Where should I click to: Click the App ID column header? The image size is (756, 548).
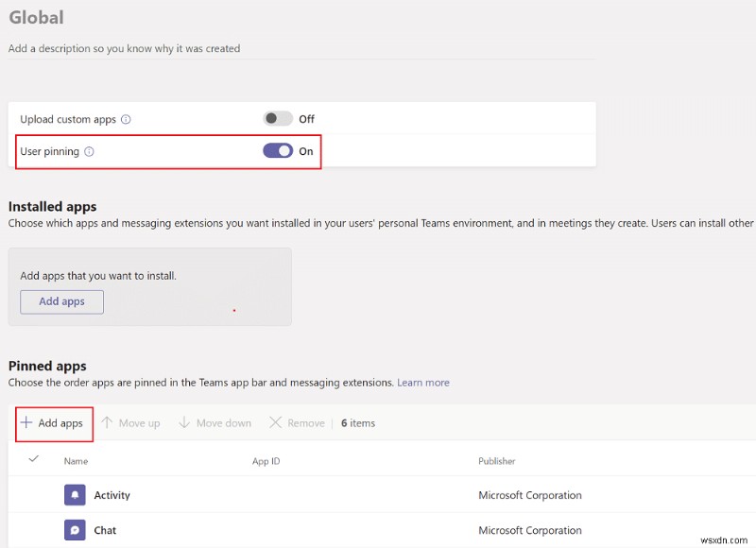[x=266, y=461]
